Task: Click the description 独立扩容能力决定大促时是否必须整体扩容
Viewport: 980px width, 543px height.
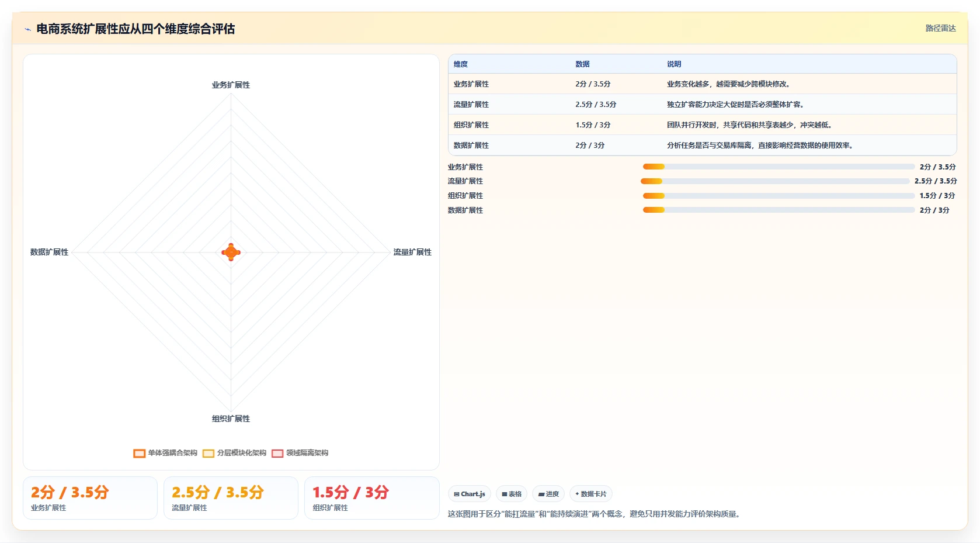Action: tap(736, 105)
